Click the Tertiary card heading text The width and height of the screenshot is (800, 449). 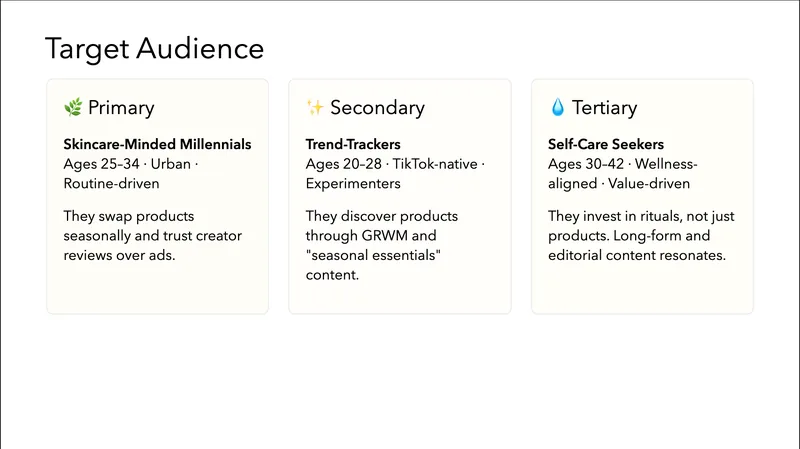(x=604, y=108)
